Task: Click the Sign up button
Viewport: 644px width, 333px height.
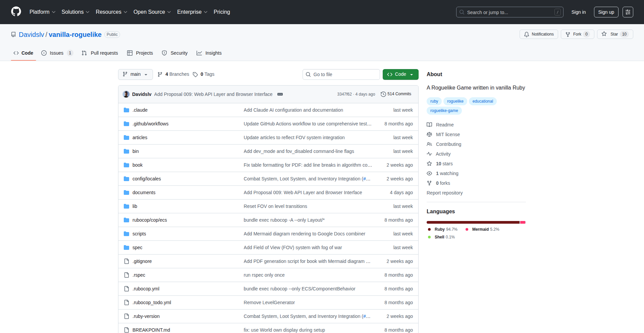Action: pos(606,12)
